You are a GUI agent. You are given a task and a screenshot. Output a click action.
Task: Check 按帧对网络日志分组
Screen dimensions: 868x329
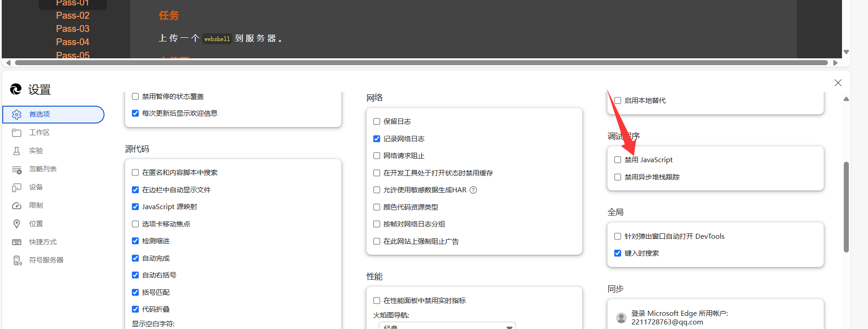[376, 224]
